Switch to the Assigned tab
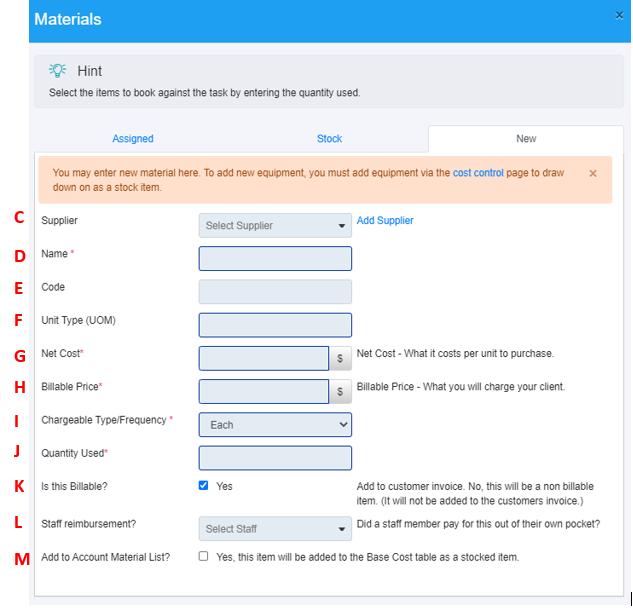 coord(133,139)
